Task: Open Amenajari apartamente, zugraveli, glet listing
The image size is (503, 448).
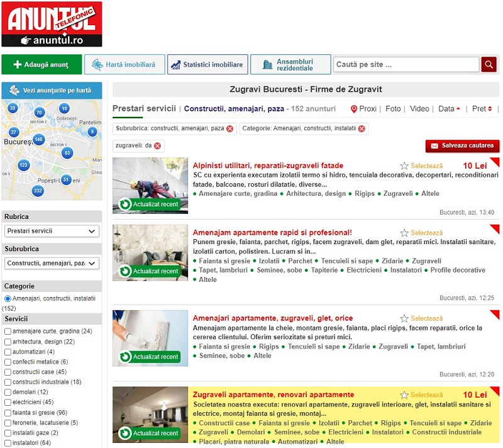Action: (273, 318)
